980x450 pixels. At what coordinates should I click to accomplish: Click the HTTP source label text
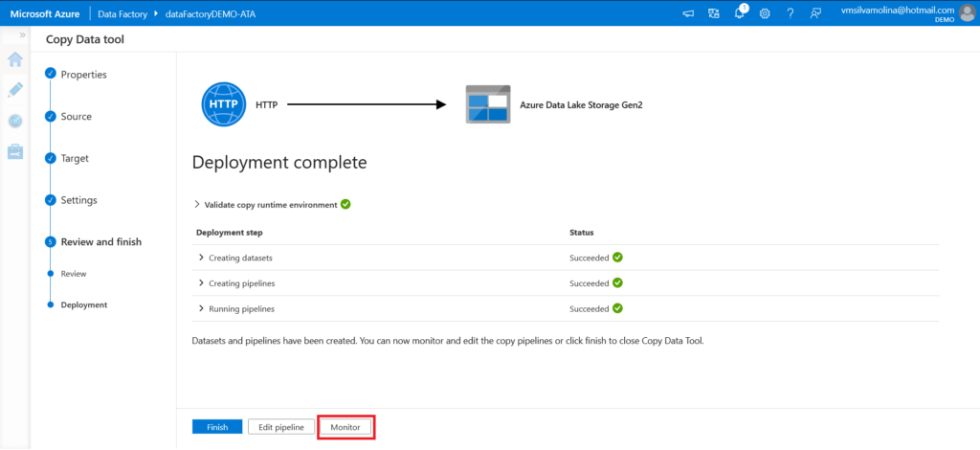(x=266, y=105)
